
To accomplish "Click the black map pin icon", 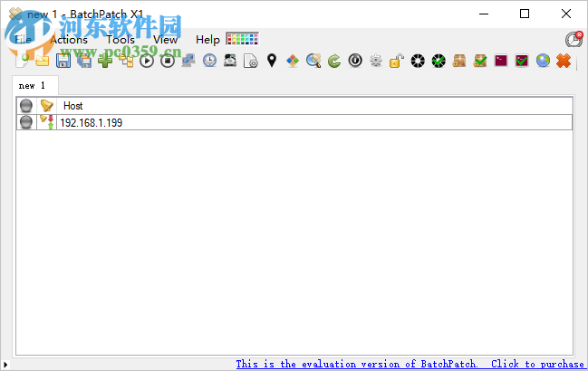I will (272, 61).
